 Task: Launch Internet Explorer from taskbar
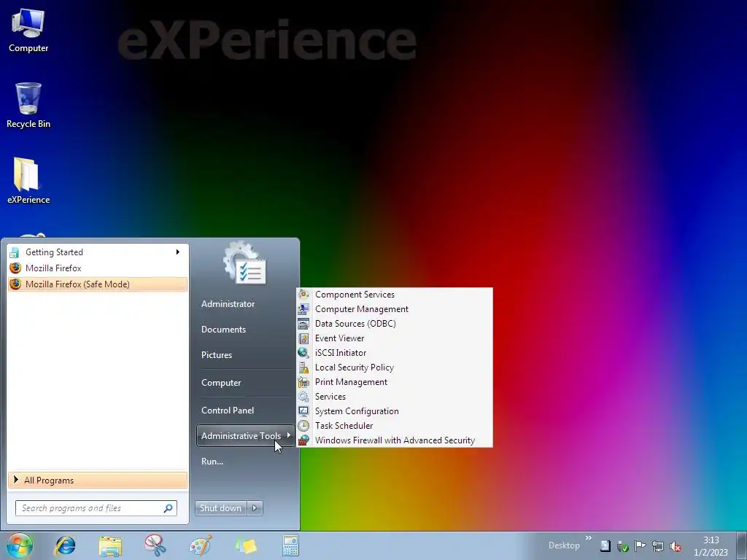65,545
